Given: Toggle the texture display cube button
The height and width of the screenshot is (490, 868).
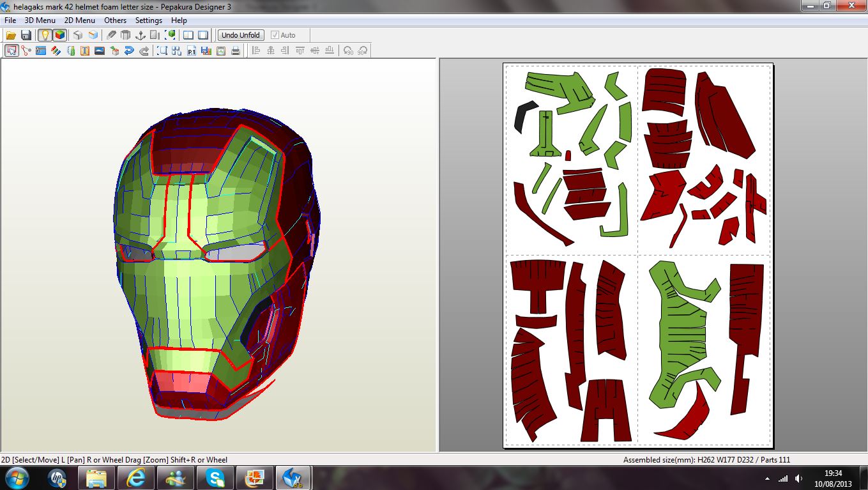Looking at the screenshot, I should tap(59, 35).
